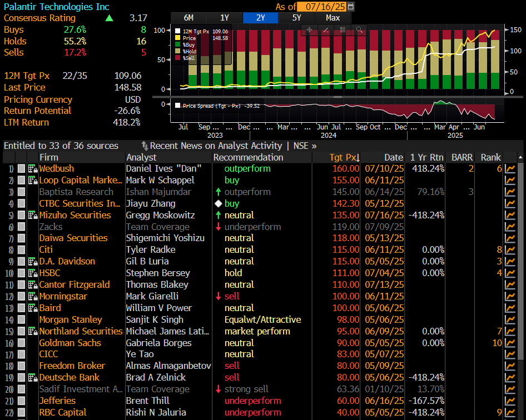Viewport: 526px width, 420px height.
Task: Open the Wedbush row chart icon
Action: point(510,168)
